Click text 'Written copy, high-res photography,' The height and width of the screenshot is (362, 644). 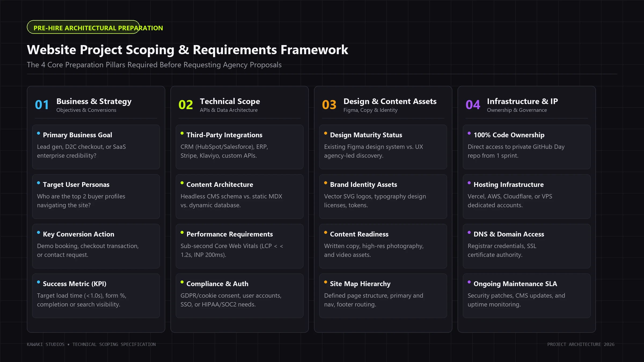[x=374, y=246]
